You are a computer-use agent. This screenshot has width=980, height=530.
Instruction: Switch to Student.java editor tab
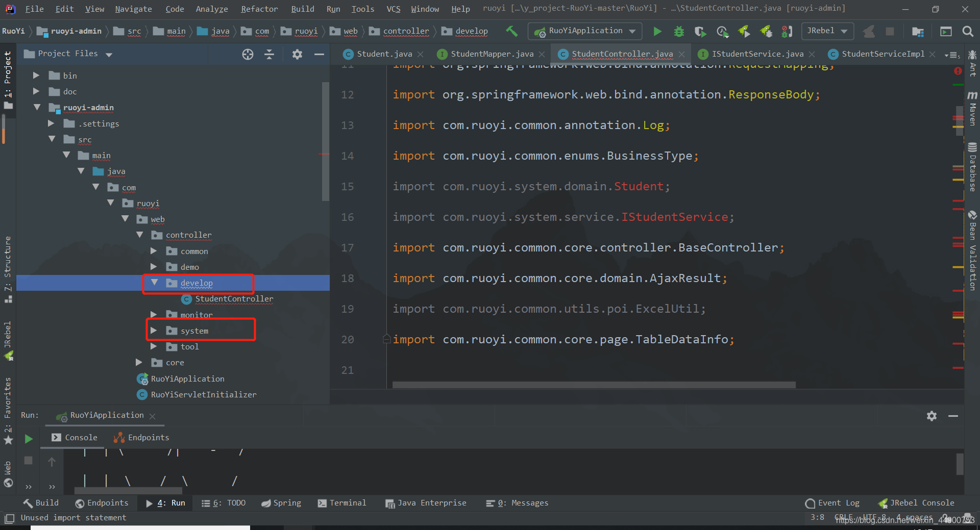384,54
